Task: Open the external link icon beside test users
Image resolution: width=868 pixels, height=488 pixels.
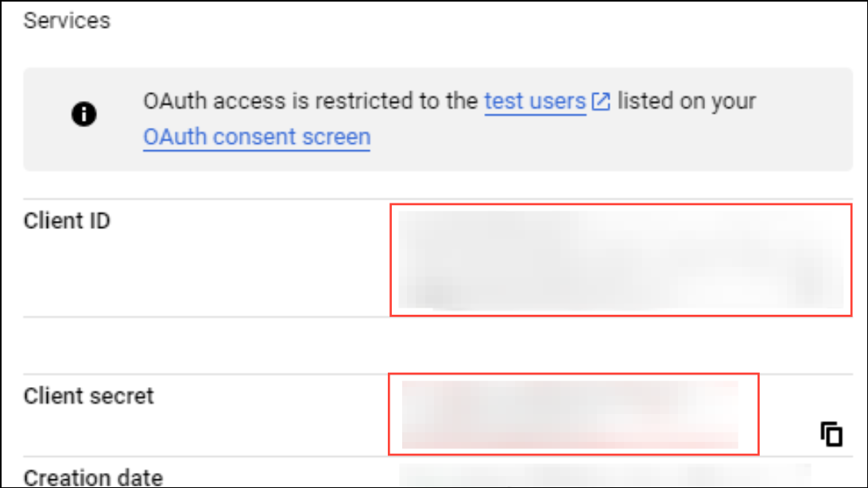Action: [x=601, y=102]
